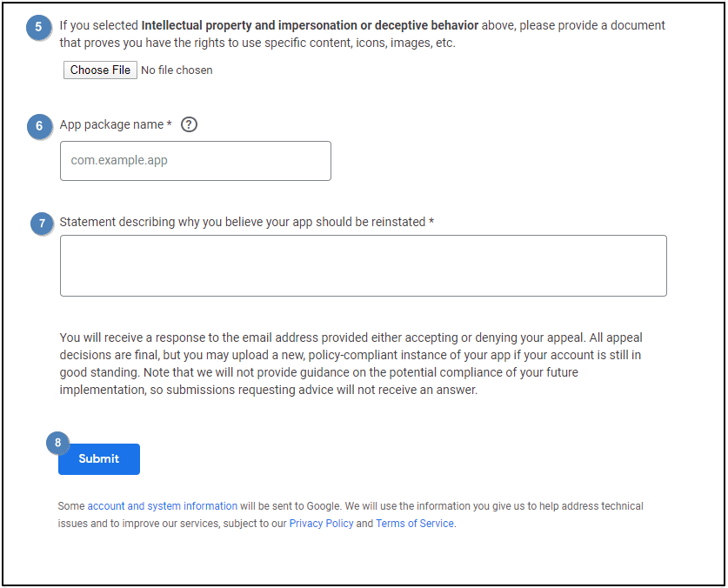Focus the reinstatement statement text area

363,265
